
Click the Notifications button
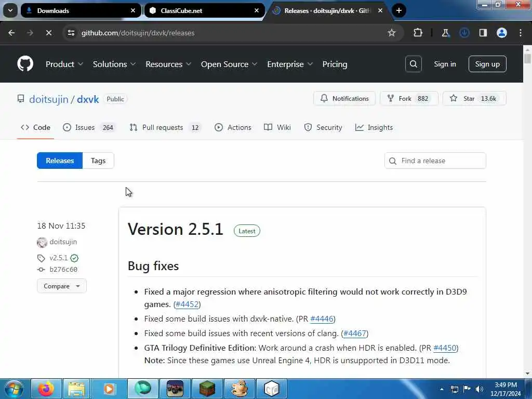344,98
